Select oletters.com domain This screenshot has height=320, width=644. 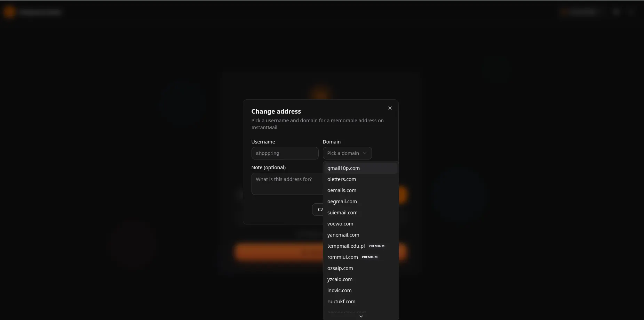pyautogui.click(x=361, y=179)
